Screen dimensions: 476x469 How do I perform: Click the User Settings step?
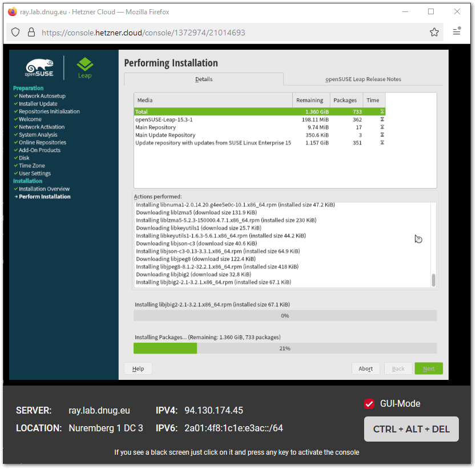pos(35,173)
